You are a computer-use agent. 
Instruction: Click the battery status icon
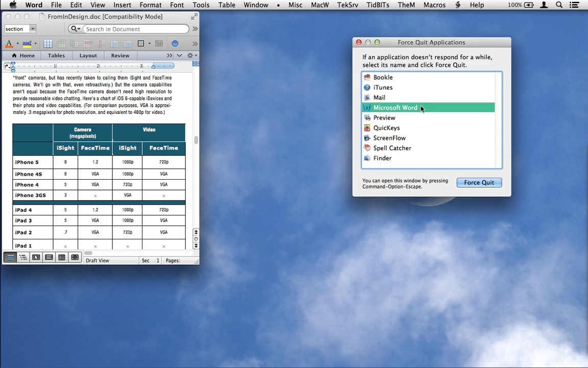[529, 5]
